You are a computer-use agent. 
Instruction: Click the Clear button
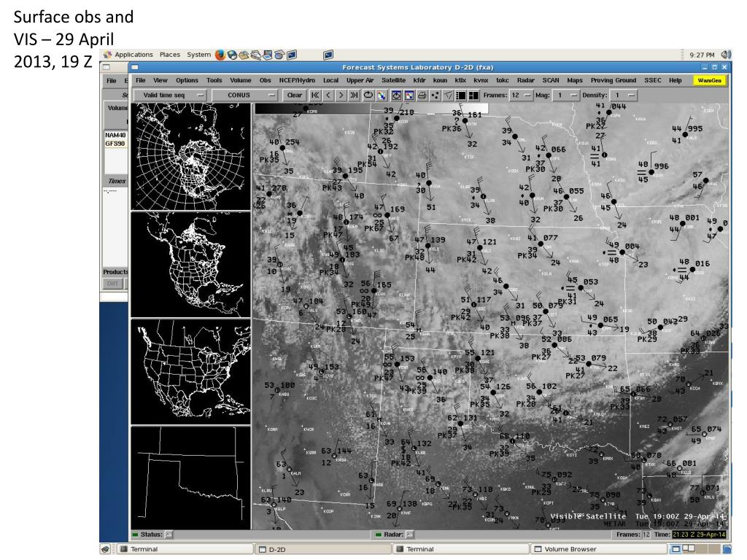[x=295, y=96]
